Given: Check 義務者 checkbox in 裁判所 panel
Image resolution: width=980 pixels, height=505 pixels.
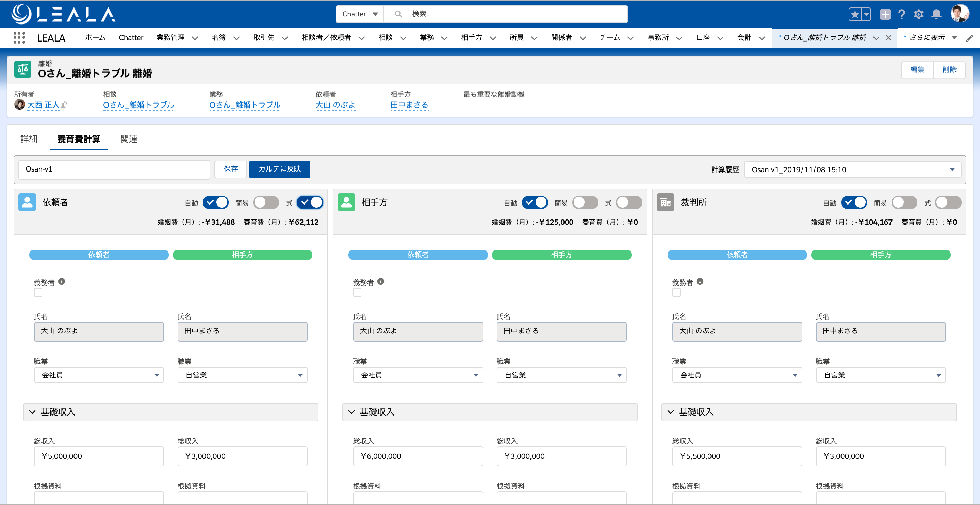Looking at the screenshot, I should (x=676, y=292).
